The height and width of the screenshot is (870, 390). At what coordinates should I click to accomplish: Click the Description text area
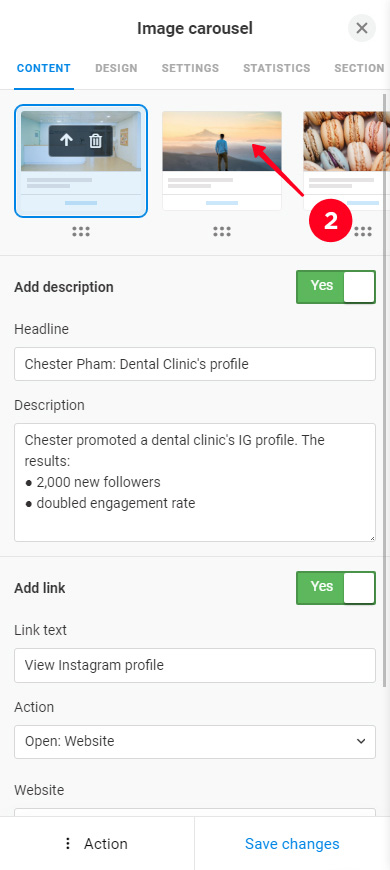[x=195, y=482]
